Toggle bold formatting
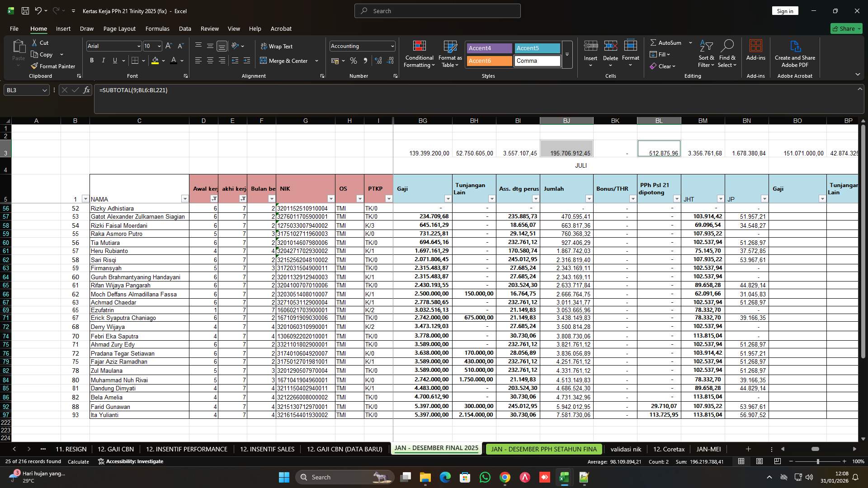The height and width of the screenshot is (488, 868). point(91,60)
